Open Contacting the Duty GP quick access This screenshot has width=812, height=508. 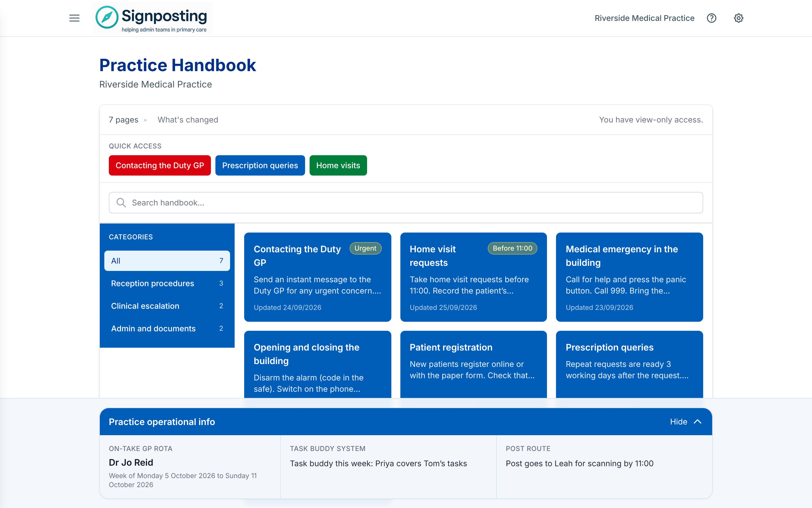point(160,165)
